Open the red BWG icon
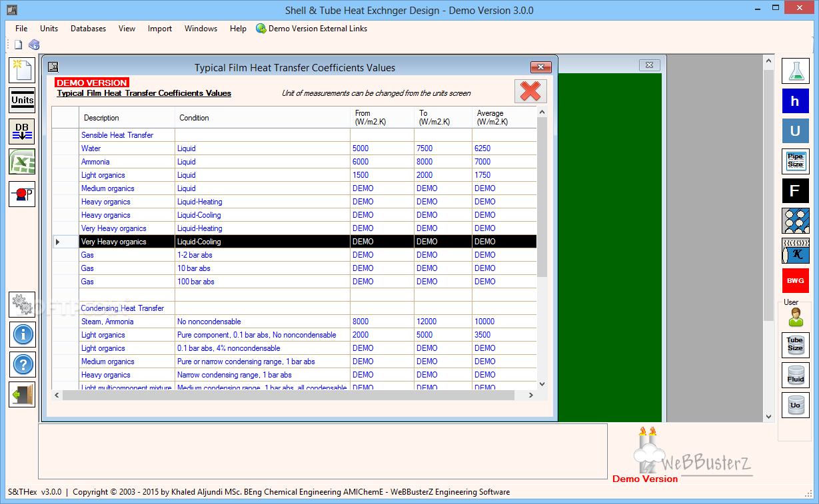Screen dimensions: 819x504 (x=795, y=280)
